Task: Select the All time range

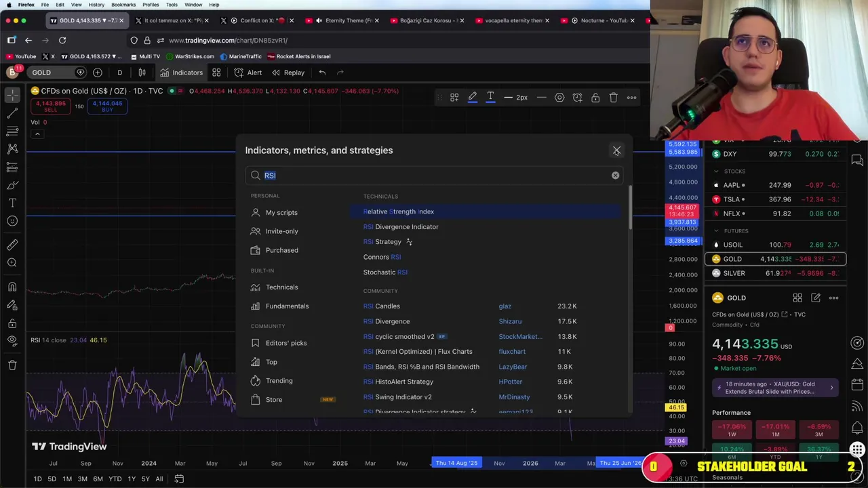Action: click(x=159, y=479)
